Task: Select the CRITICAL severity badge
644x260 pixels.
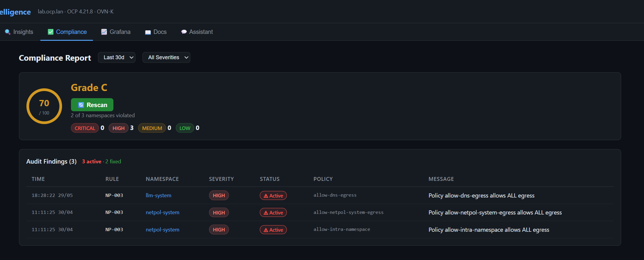Action: tap(85, 128)
